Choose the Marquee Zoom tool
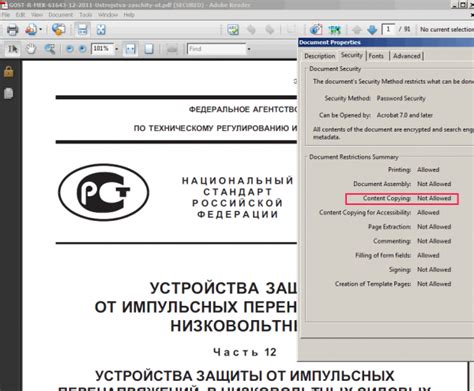The image size is (474, 391). point(50,49)
